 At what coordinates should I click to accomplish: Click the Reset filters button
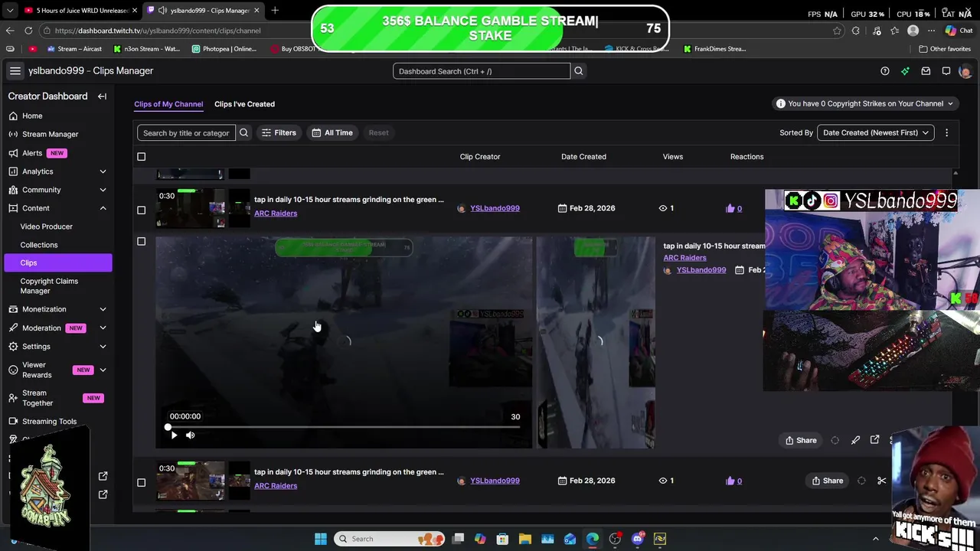[378, 132]
